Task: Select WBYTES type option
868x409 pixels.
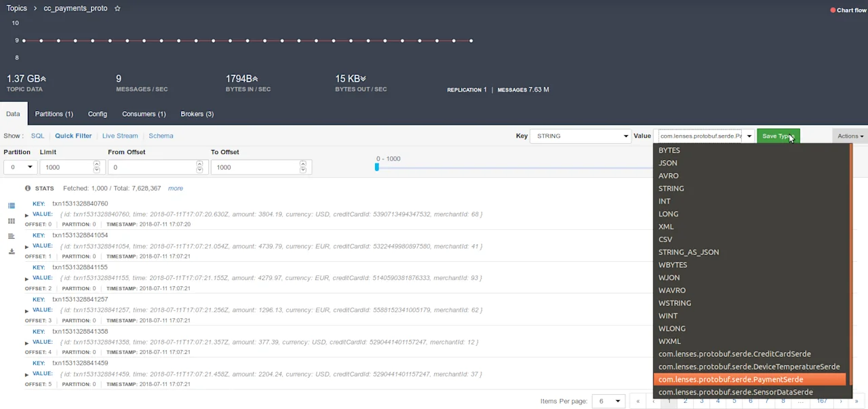Action: click(749, 265)
